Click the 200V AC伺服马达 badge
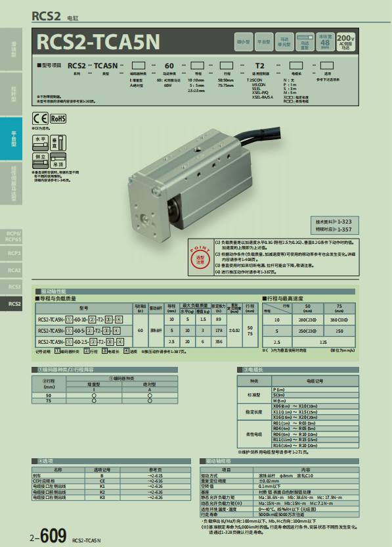This screenshot has height=547, width=392. [345, 42]
